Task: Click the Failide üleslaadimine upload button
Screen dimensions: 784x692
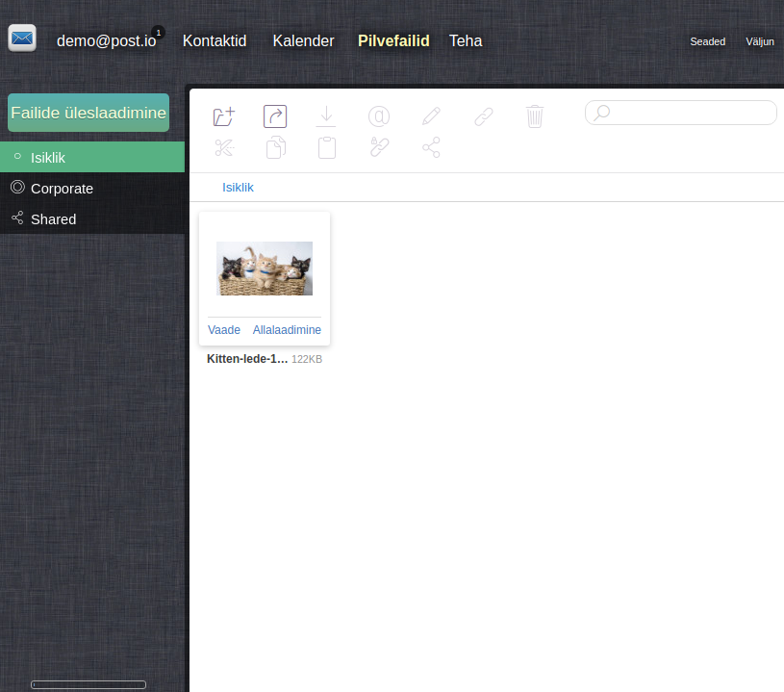Action: (x=89, y=113)
